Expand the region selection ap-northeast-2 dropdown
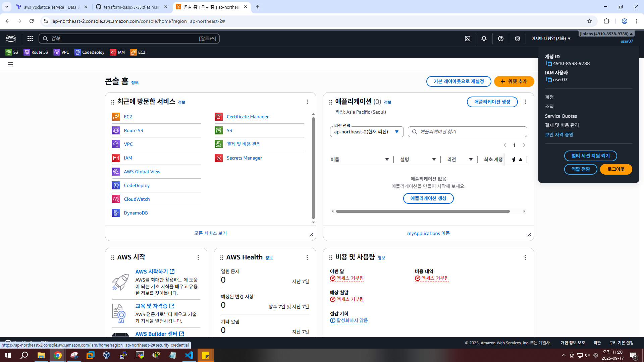The height and width of the screenshot is (362, 644). (367, 132)
